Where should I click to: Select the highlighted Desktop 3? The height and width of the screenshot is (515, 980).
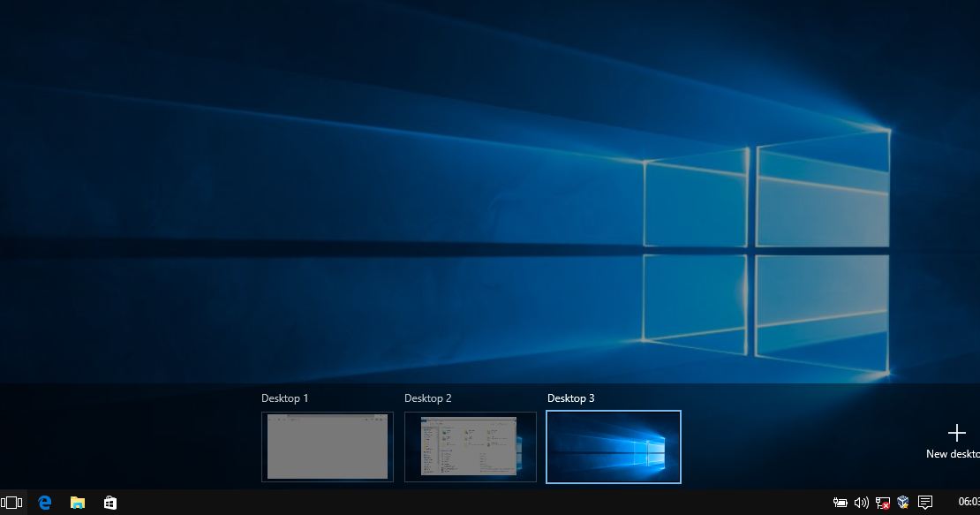614,447
